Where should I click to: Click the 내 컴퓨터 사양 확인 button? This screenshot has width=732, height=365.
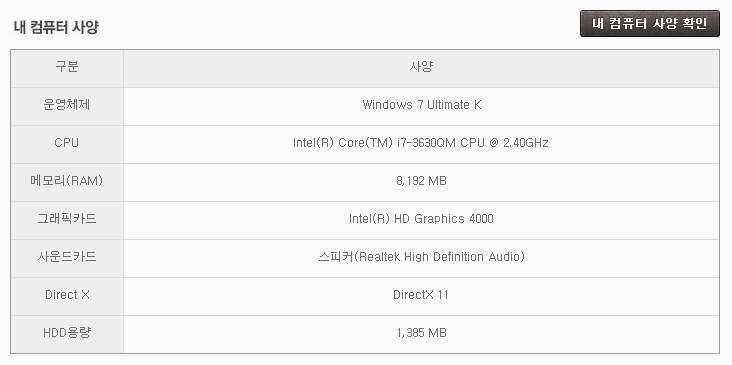click(649, 24)
